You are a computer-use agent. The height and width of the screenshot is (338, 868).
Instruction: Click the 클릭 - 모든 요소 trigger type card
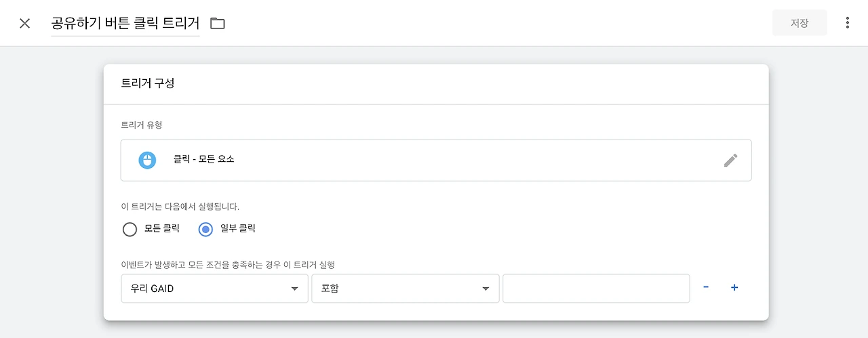pyautogui.click(x=435, y=161)
